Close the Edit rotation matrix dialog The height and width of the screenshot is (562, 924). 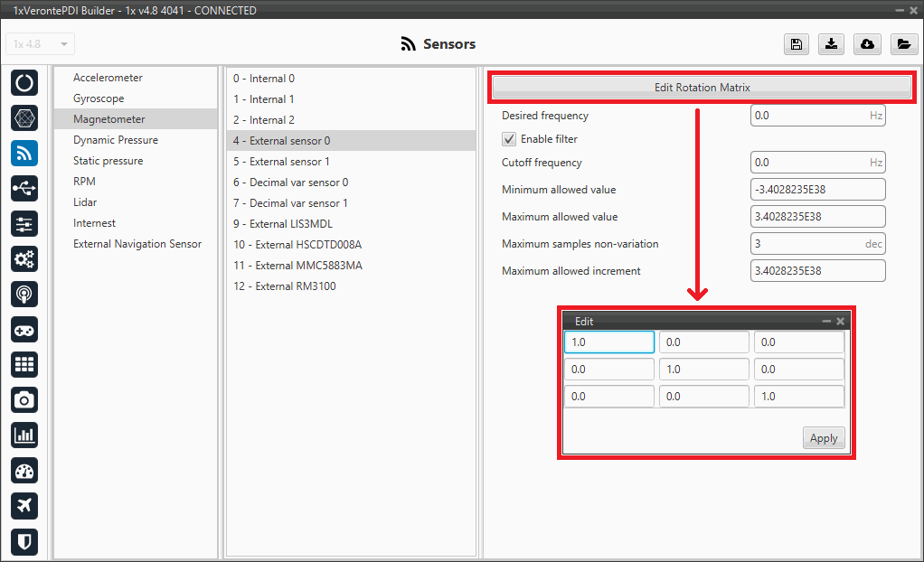coord(840,322)
